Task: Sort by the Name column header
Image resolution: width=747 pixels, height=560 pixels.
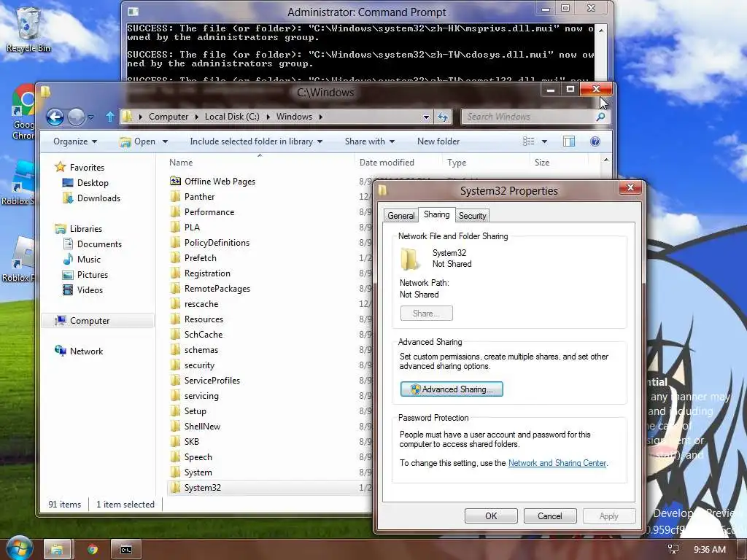Action: [x=181, y=163]
